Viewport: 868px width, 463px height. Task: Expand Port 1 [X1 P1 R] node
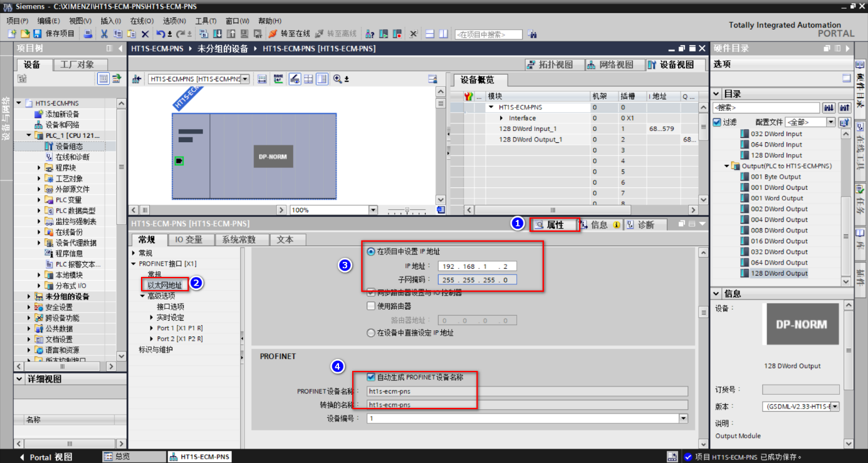click(152, 328)
